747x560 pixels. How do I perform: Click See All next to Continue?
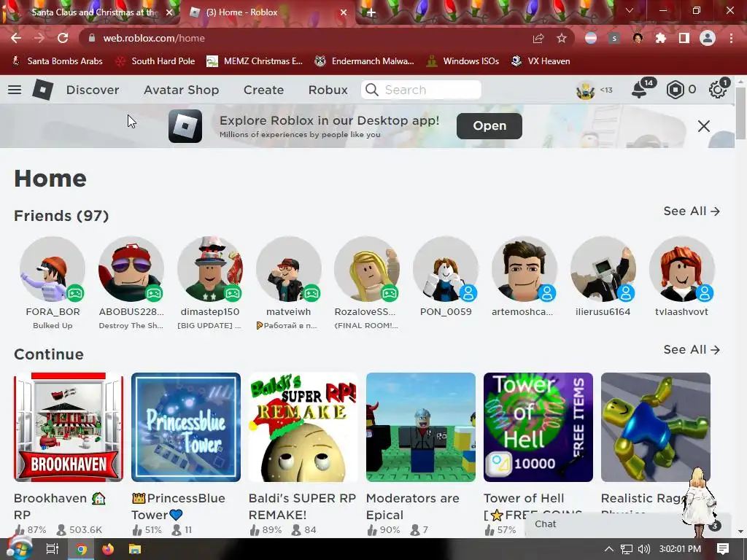(692, 349)
